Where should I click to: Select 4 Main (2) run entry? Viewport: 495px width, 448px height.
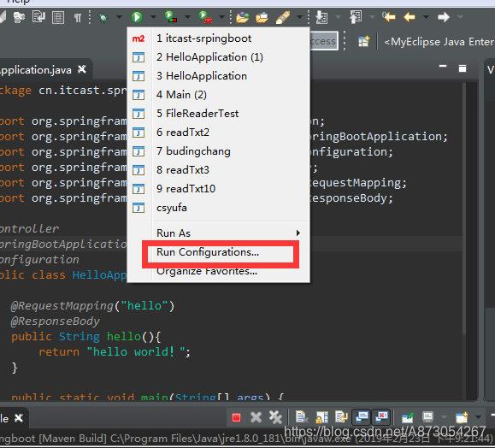pyautogui.click(x=218, y=95)
